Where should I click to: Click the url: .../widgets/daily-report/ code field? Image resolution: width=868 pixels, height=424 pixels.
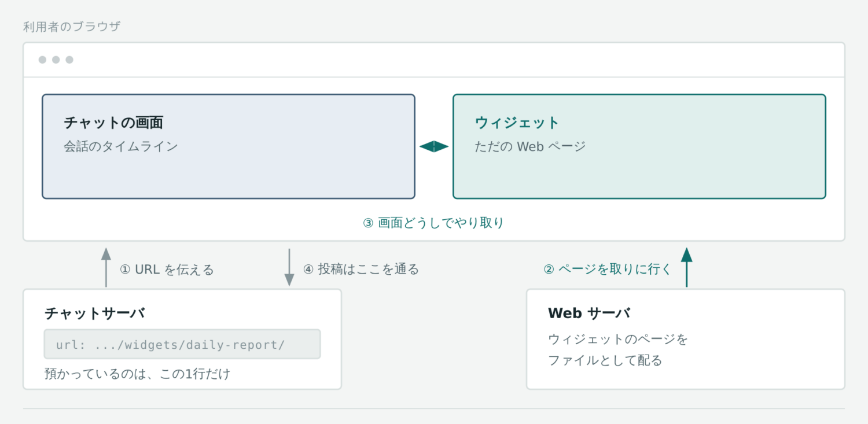[x=182, y=344]
